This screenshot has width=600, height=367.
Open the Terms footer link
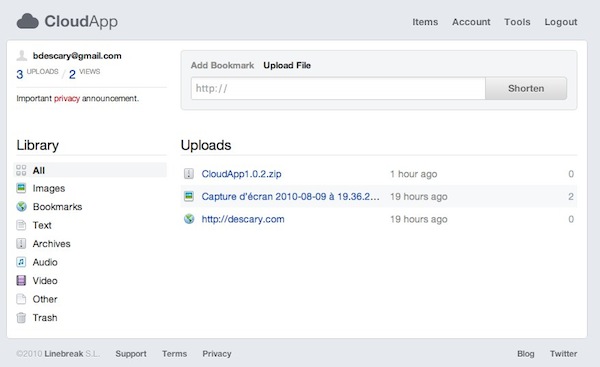point(174,354)
